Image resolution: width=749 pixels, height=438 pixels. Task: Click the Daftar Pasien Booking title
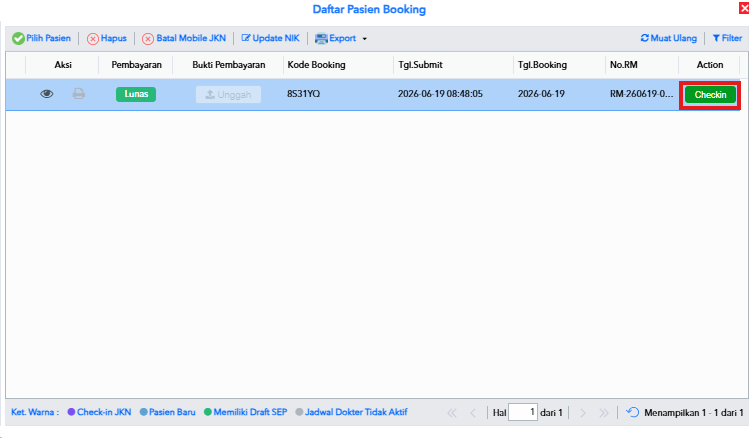coord(369,10)
